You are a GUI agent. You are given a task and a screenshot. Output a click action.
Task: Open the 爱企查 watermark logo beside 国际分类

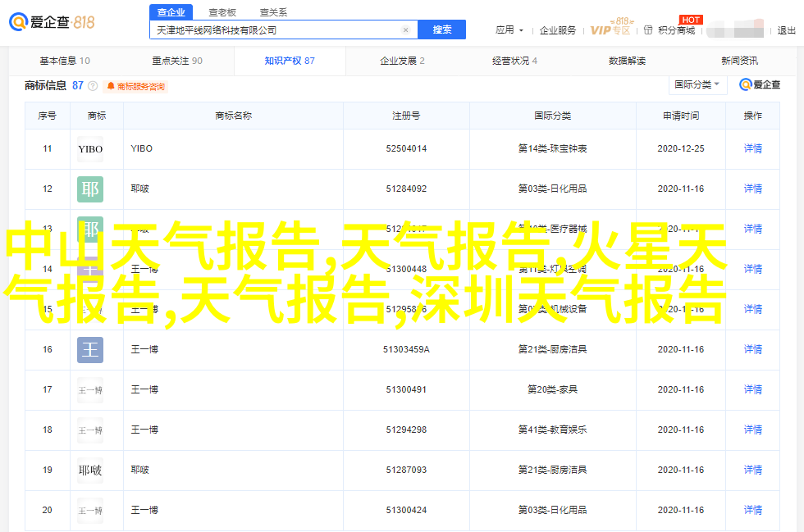click(x=760, y=84)
